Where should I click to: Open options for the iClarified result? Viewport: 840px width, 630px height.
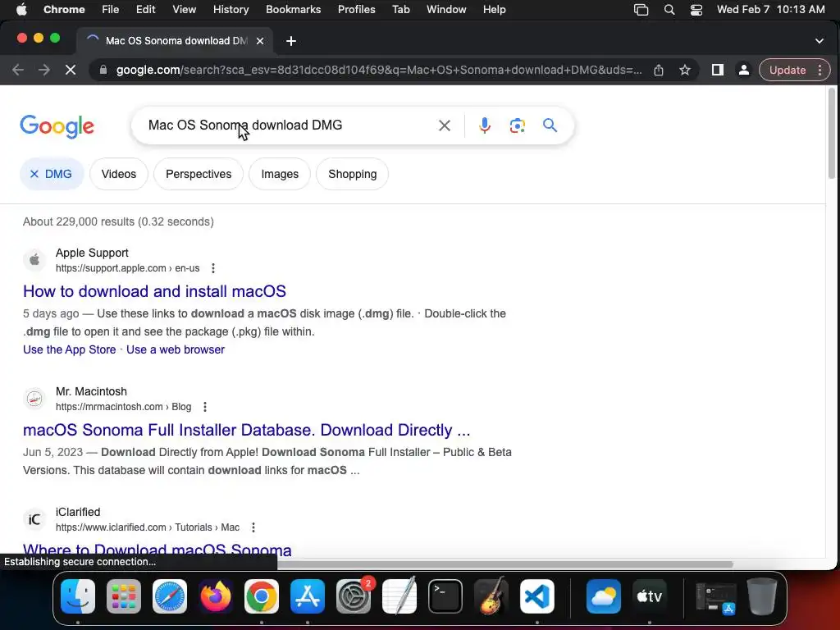tap(253, 527)
